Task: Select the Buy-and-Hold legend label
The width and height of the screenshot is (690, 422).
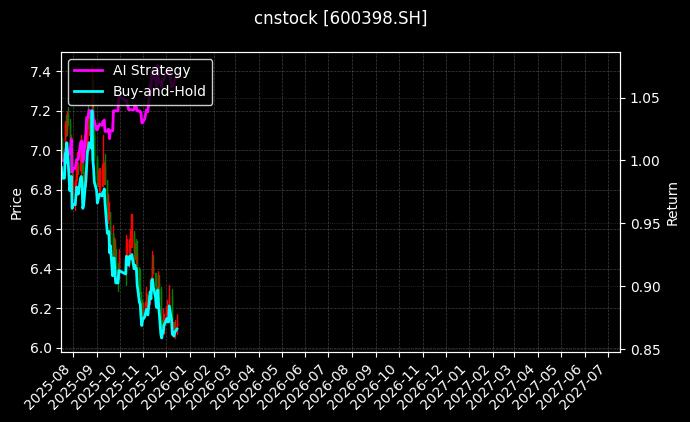Action: click(159, 91)
